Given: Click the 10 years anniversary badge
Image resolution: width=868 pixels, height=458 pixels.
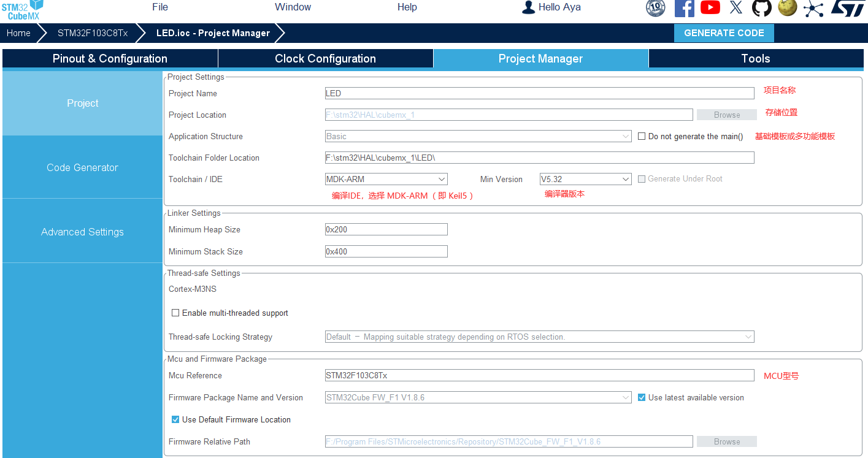Looking at the screenshot, I should [656, 8].
